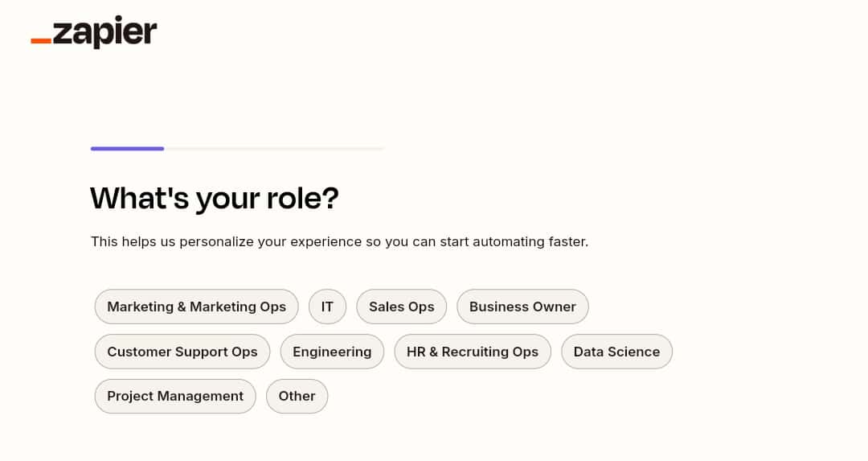Image resolution: width=868 pixels, height=461 pixels.
Task: Click the personalize your experience description text
Action: [x=339, y=241]
